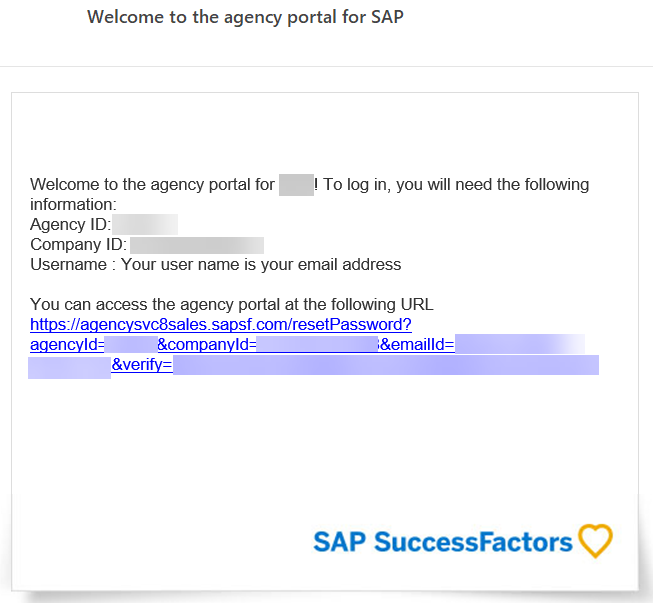Image resolution: width=653 pixels, height=603 pixels.
Task: Click the &emailId= part of the link
Action: pos(417,345)
